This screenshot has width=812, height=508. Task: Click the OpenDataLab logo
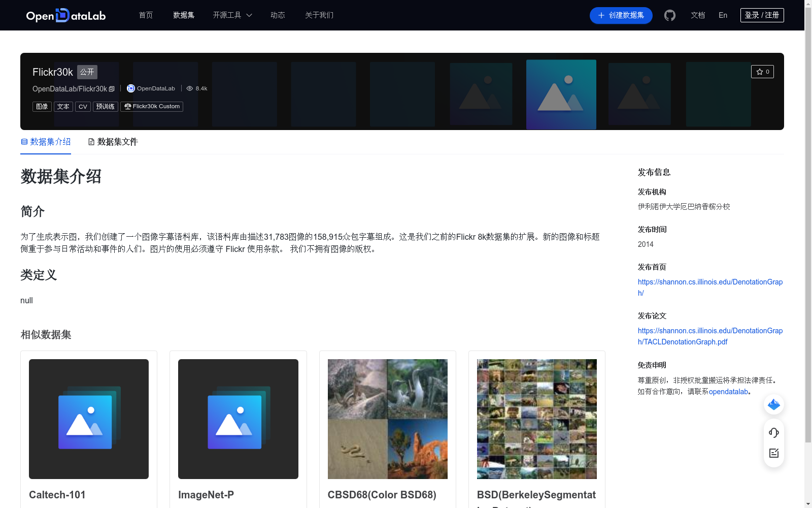click(x=66, y=15)
